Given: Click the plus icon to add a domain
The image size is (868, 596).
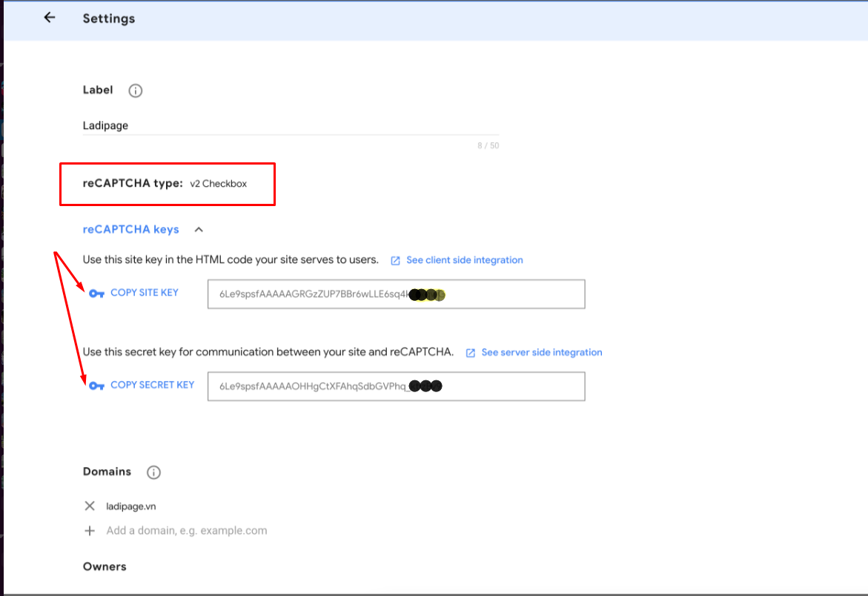Looking at the screenshot, I should click(90, 531).
